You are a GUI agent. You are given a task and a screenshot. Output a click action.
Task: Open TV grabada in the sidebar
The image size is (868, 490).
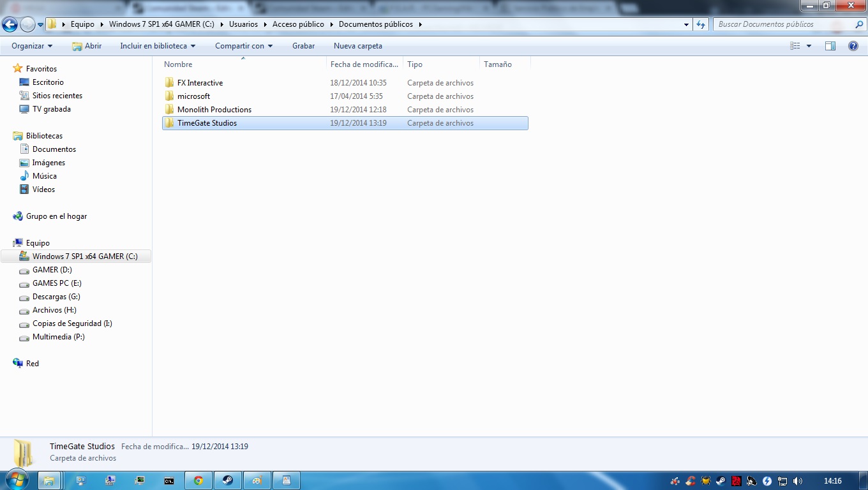pyautogui.click(x=52, y=109)
